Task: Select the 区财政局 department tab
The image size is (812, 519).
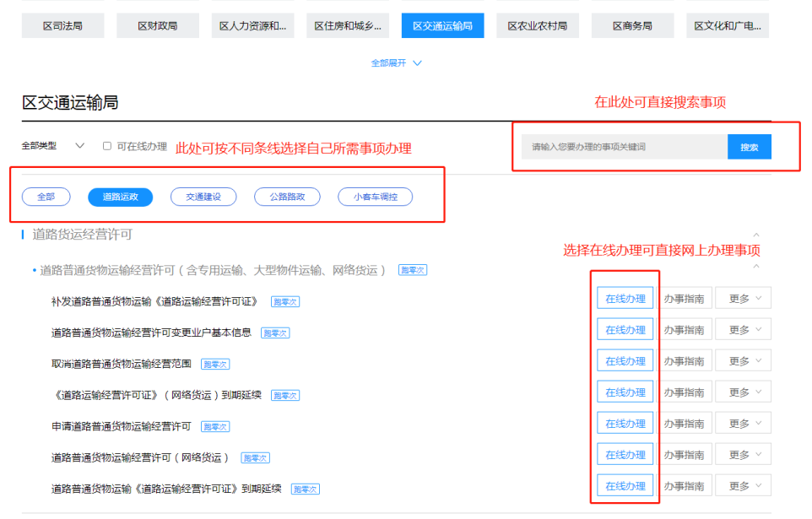Action: [x=158, y=26]
